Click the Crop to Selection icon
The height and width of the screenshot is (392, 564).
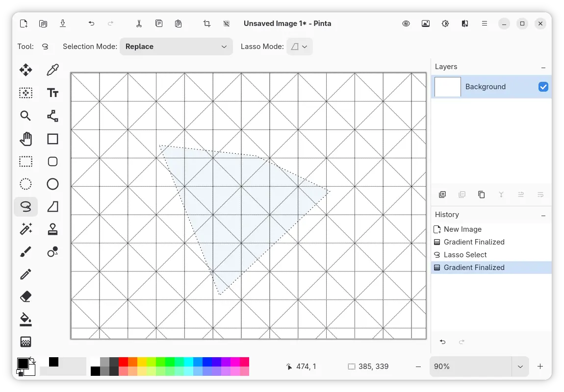[x=207, y=24]
